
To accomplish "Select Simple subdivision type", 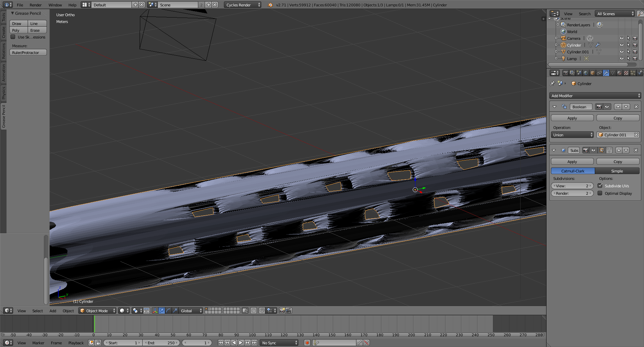I will (x=617, y=171).
